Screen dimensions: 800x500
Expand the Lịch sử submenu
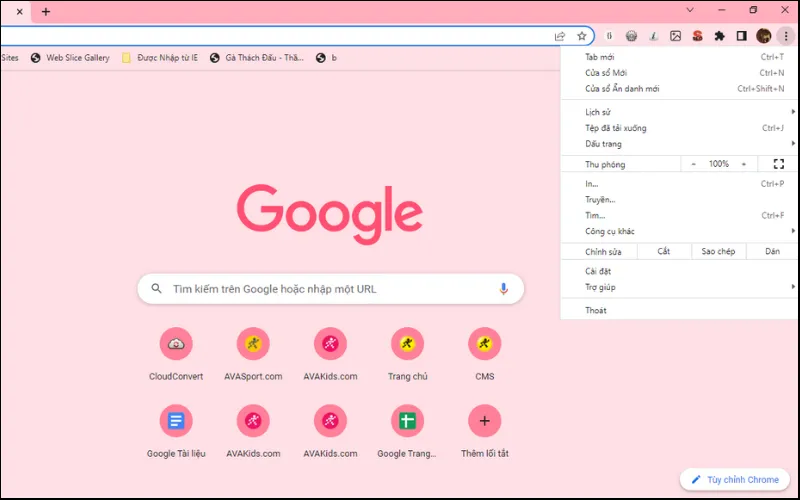679,112
